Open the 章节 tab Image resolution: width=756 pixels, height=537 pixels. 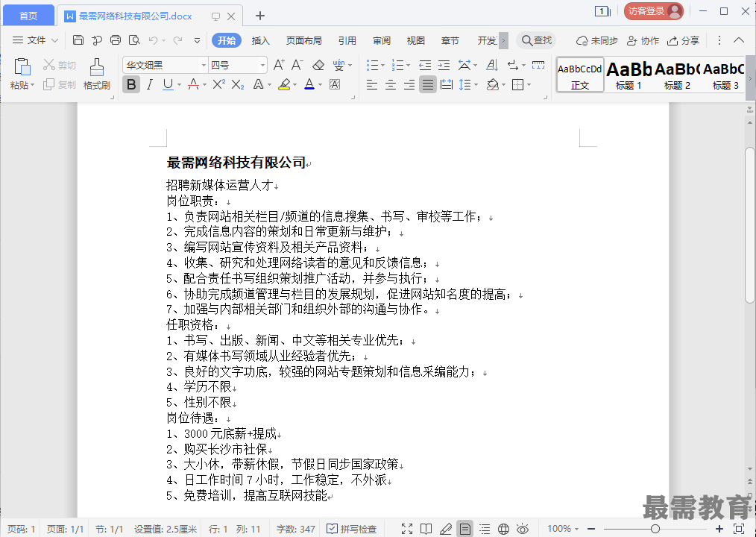click(450, 40)
